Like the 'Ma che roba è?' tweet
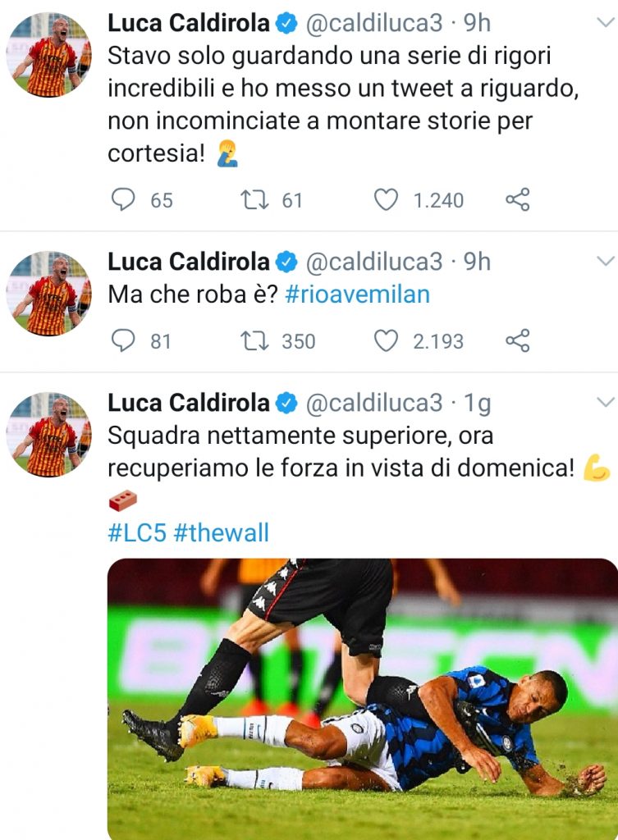The image size is (618, 840). [386, 340]
